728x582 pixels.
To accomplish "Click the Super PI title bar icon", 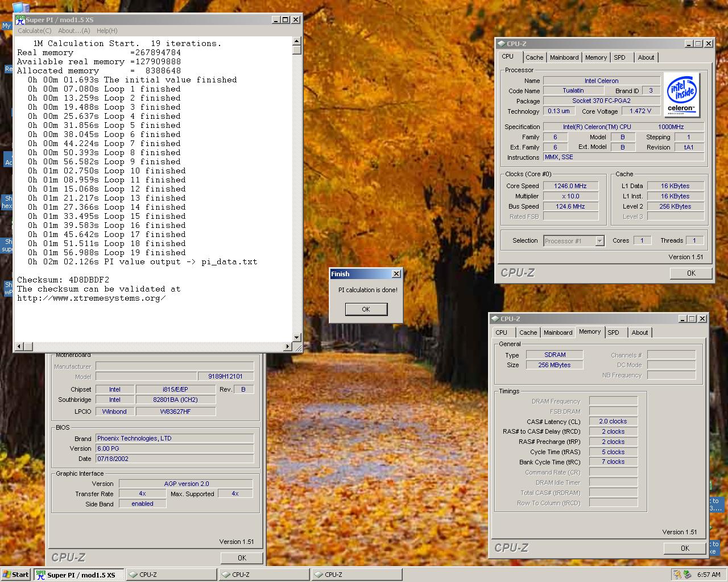I will 20,19.
